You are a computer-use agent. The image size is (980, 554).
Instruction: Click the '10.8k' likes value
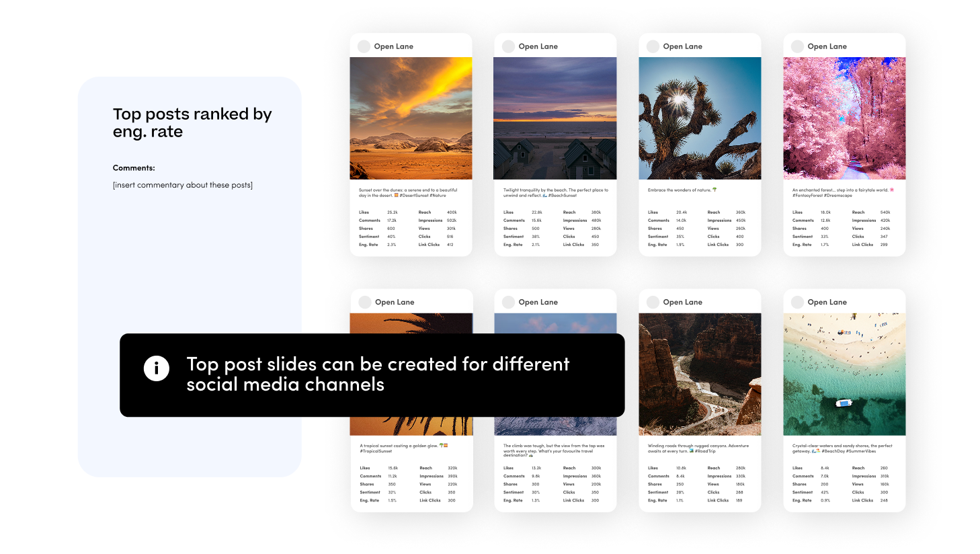(682, 468)
